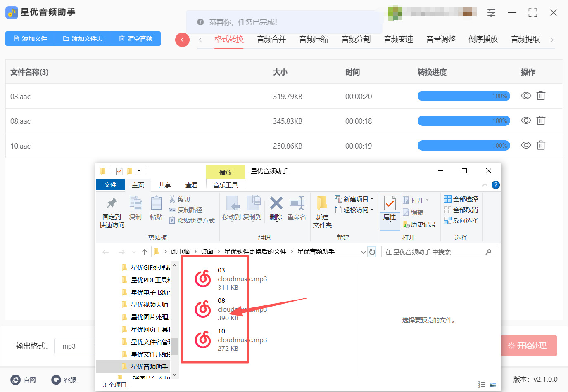Open the settings sliders icon in title bar
Image resolution: width=568 pixels, height=392 pixels.
click(x=491, y=13)
